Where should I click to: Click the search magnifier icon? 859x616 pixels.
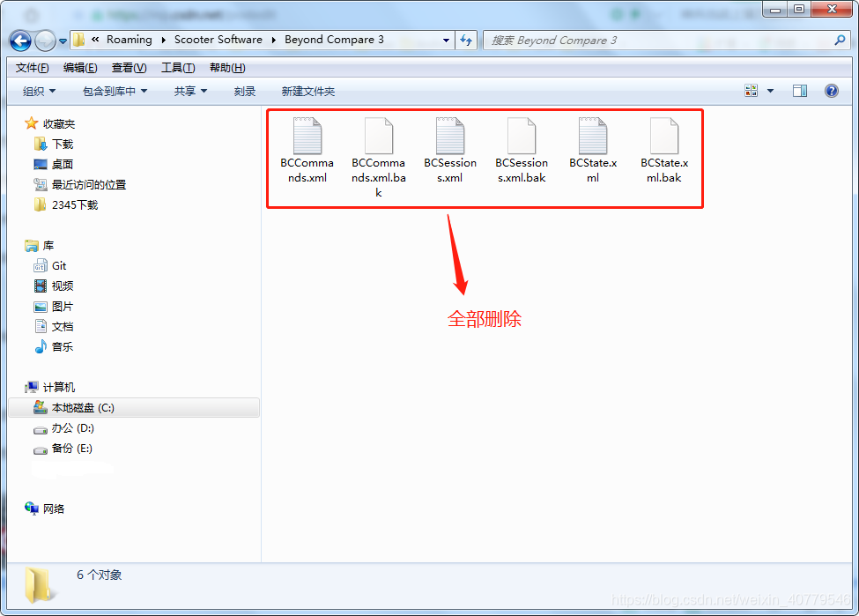click(840, 40)
